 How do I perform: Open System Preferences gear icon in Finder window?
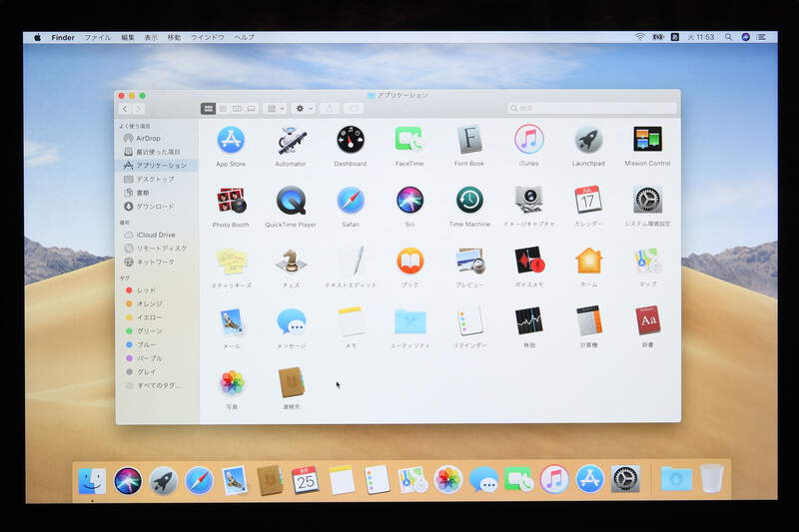(647, 200)
